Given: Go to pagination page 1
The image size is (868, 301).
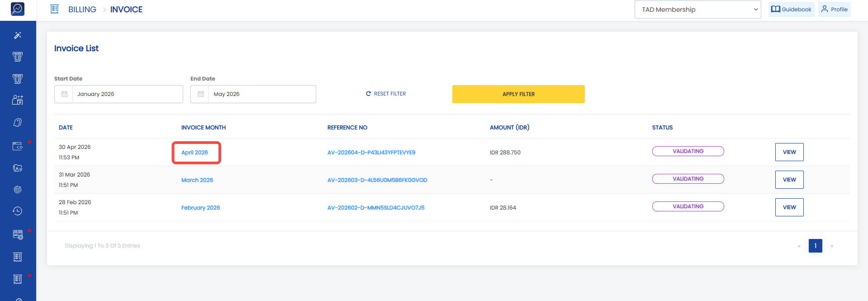Looking at the screenshot, I should tap(816, 246).
